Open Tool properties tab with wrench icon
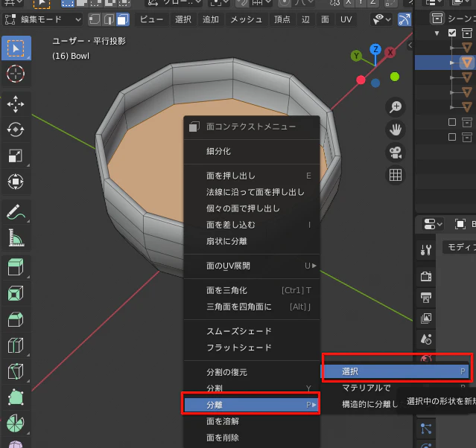Viewport: 476px width, 448px height. click(426, 249)
